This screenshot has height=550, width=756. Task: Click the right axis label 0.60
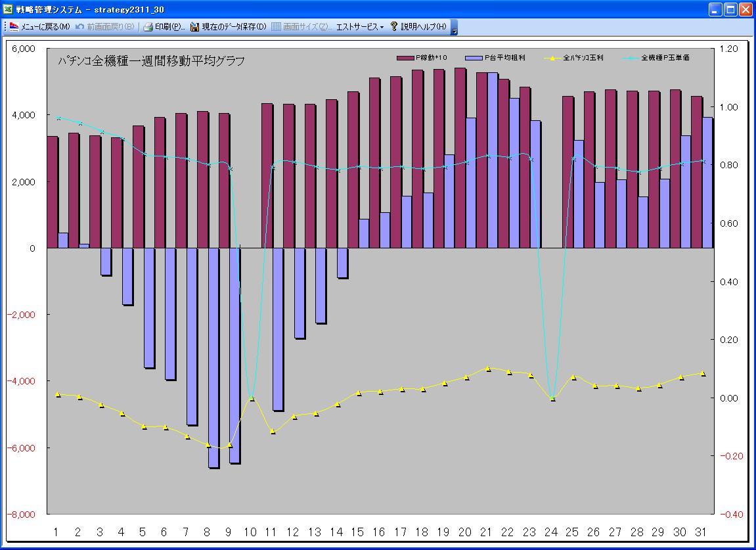(x=728, y=223)
